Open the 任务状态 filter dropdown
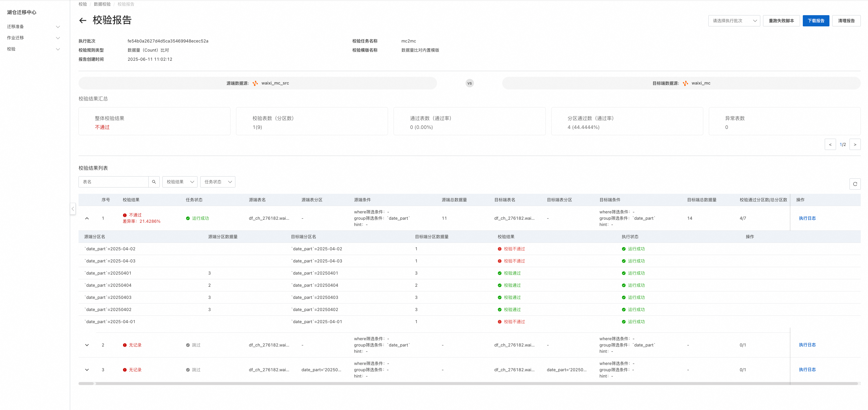 [218, 182]
